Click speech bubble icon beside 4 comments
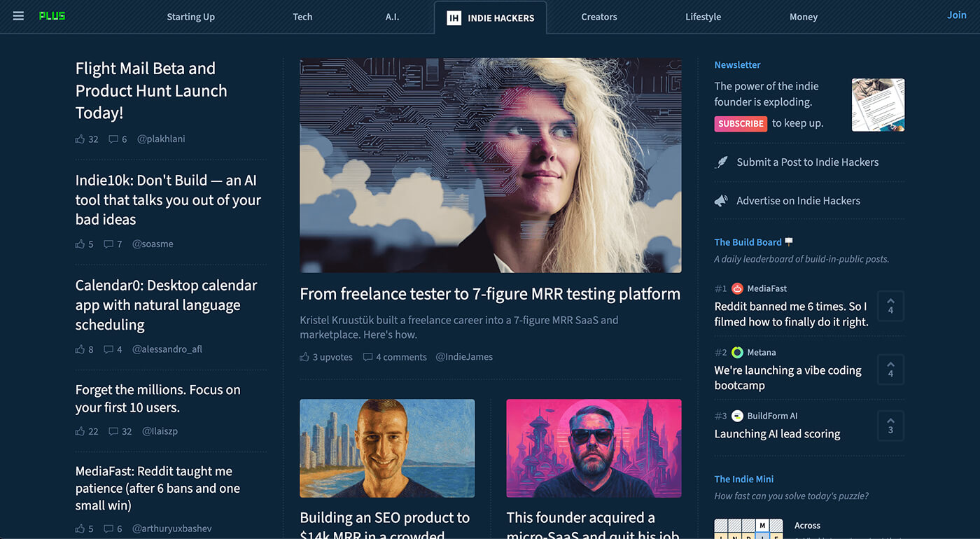 pyautogui.click(x=367, y=357)
